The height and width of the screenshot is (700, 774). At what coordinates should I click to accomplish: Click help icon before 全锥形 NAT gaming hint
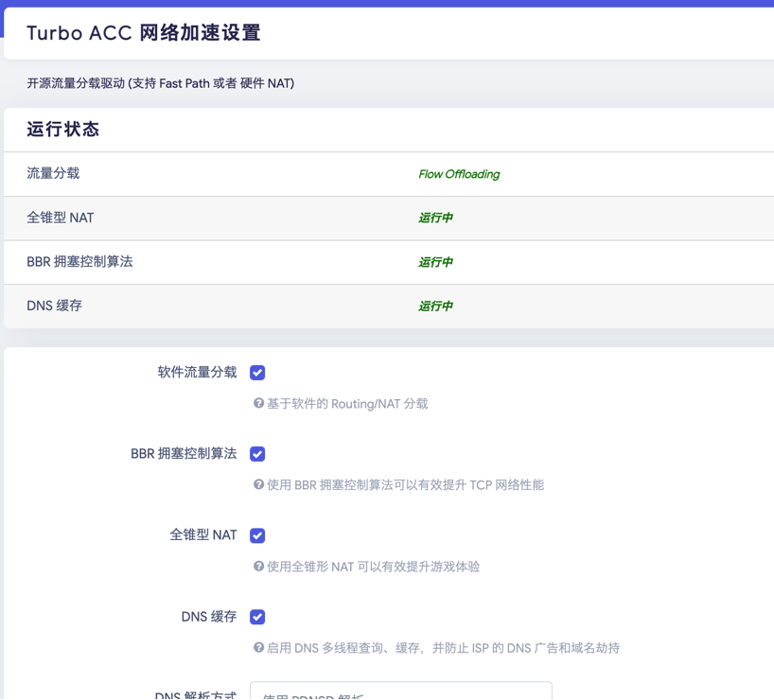[x=258, y=567]
